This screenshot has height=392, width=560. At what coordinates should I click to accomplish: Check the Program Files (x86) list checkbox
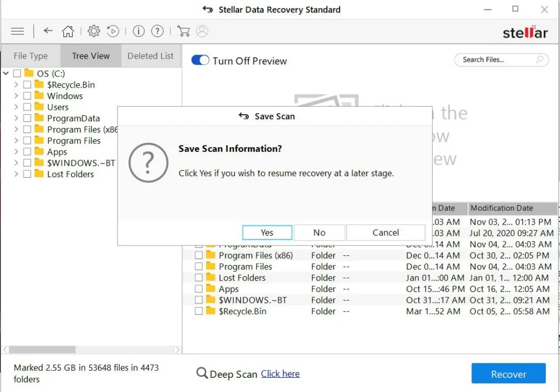coord(199,255)
